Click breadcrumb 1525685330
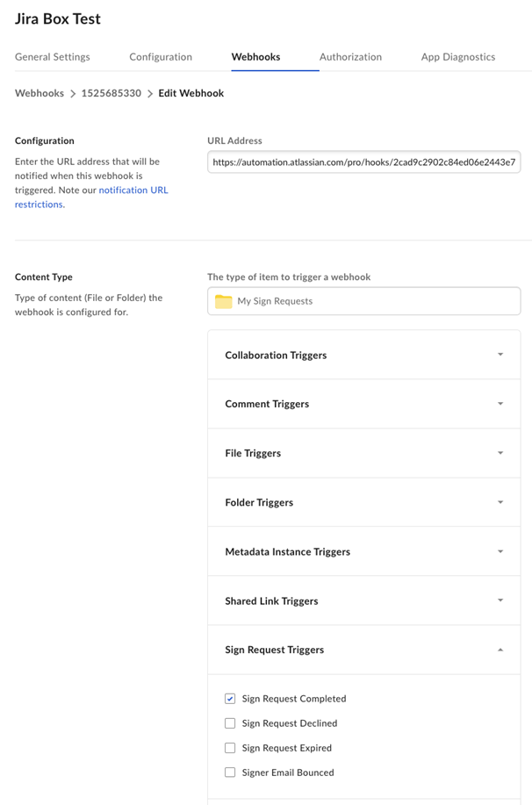The width and height of the screenshot is (532, 805). tap(111, 93)
